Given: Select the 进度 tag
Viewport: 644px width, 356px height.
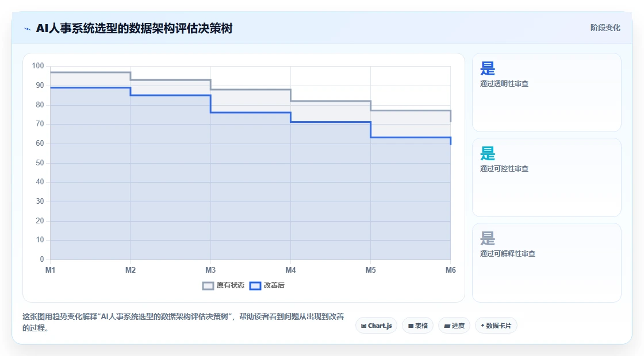Looking at the screenshot, I should tap(454, 326).
